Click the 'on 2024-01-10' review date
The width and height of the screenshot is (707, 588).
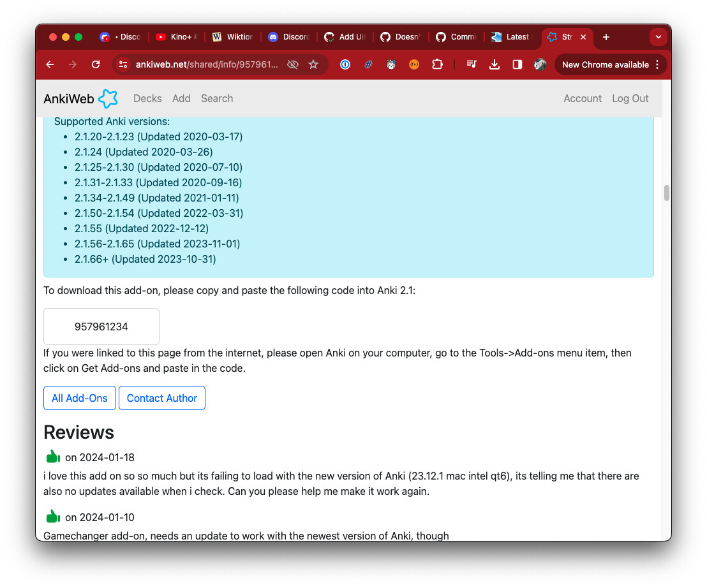pyautogui.click(x=100, y=518)
